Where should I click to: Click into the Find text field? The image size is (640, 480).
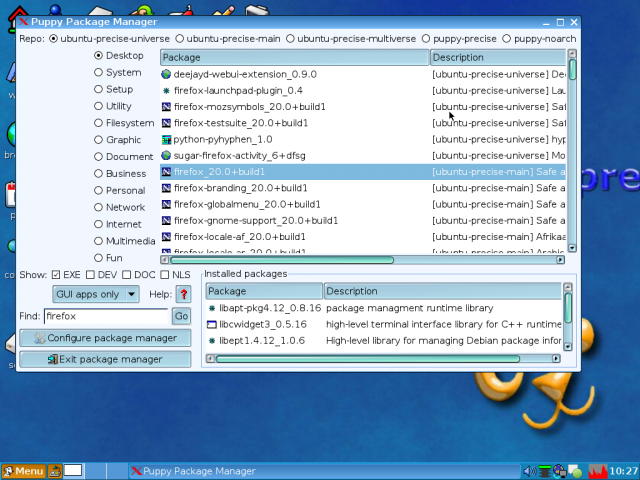[x=106, y=316]
